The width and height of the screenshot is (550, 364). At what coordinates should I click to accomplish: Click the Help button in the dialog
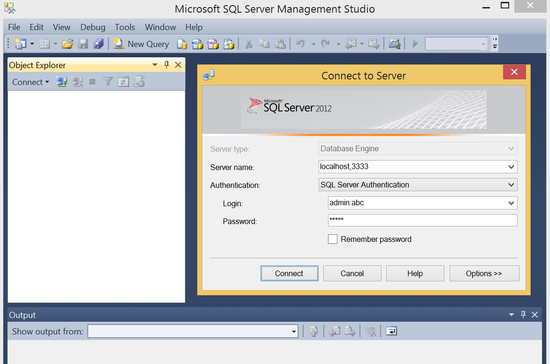pos(415,274)
